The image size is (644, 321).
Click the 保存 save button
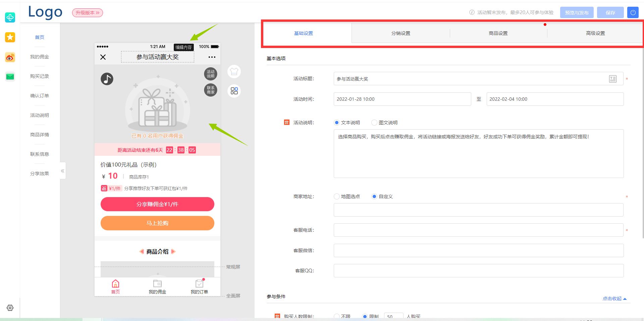pos(610,12)
